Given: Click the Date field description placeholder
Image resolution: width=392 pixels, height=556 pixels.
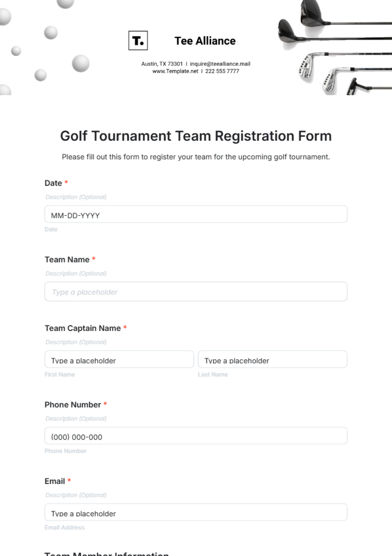Looking at the screenshot, I should (76, 197).
